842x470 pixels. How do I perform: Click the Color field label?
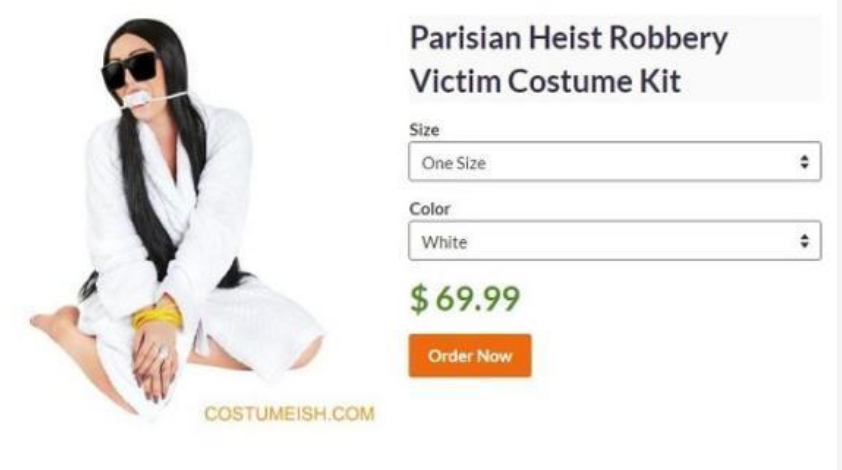tap(430, 209)
